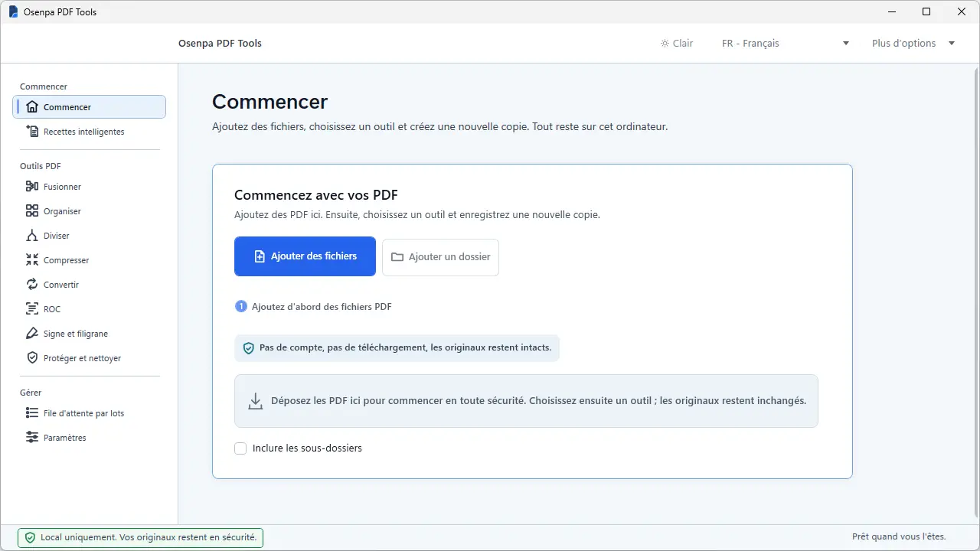Image resolution: width=980 pixels, height=551 pixels.
Task: Click the shield icon in privacy notice
Action: (x=249, y=347)
